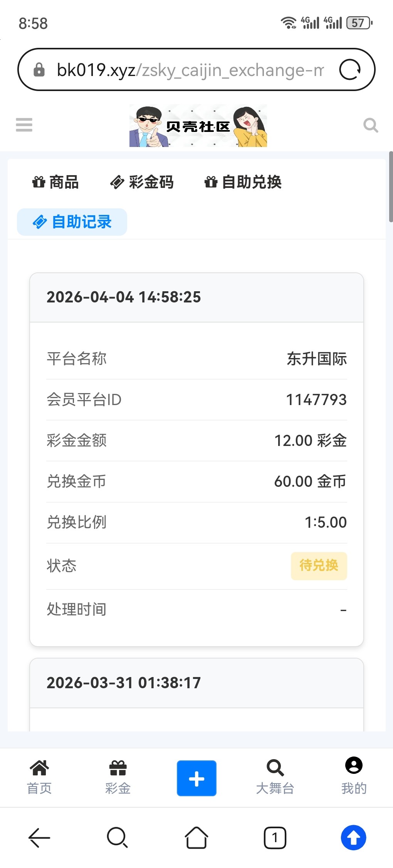Tap the blue upload arrow button
Viewport: 393px width, 868px height.
(353, 838)
